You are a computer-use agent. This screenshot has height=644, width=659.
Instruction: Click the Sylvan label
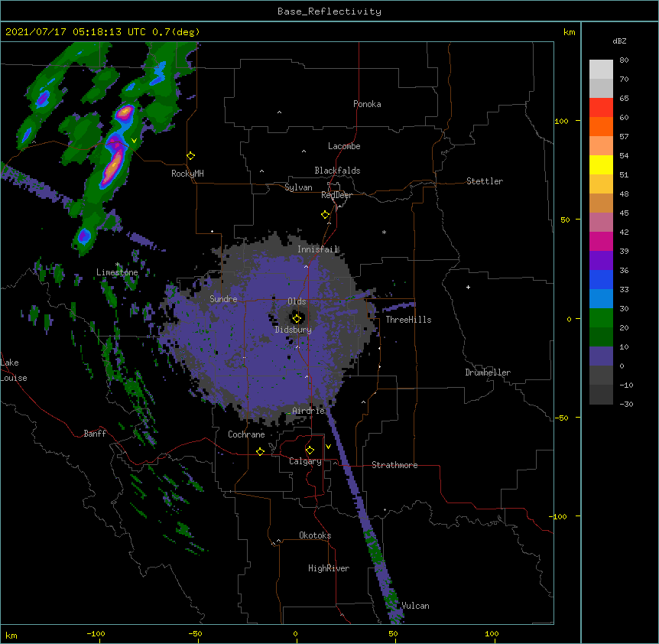298,187
